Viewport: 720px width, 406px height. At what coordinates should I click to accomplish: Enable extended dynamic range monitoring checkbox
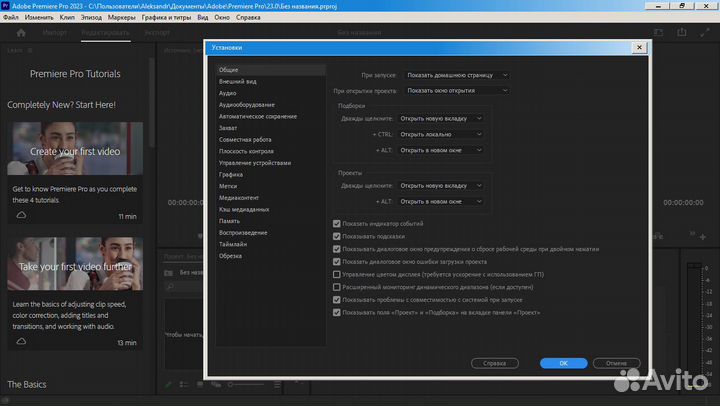point(337,287)
